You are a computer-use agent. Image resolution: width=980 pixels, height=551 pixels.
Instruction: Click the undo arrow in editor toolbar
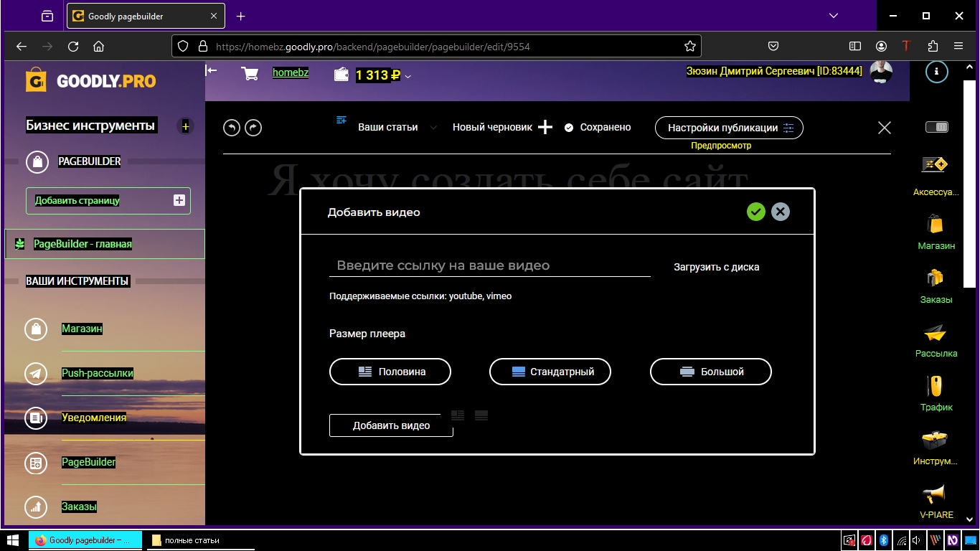point(231,128)
